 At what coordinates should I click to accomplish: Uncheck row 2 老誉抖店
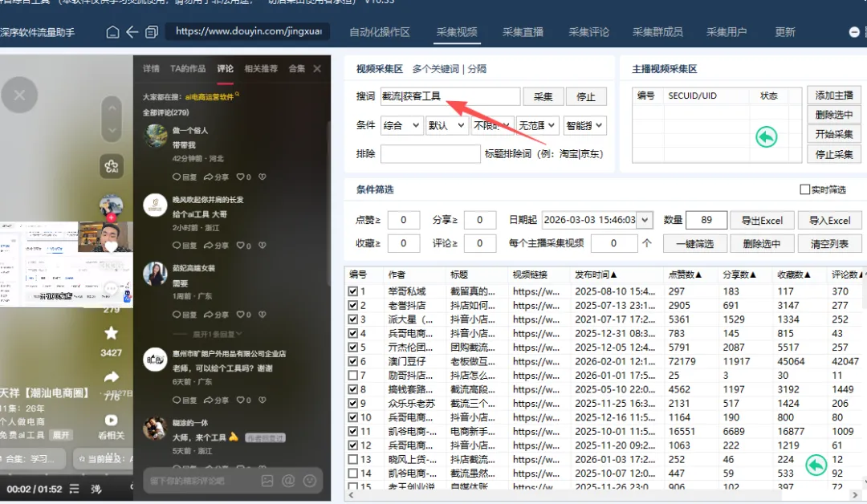pyautogui.click(x=352, y=305)
